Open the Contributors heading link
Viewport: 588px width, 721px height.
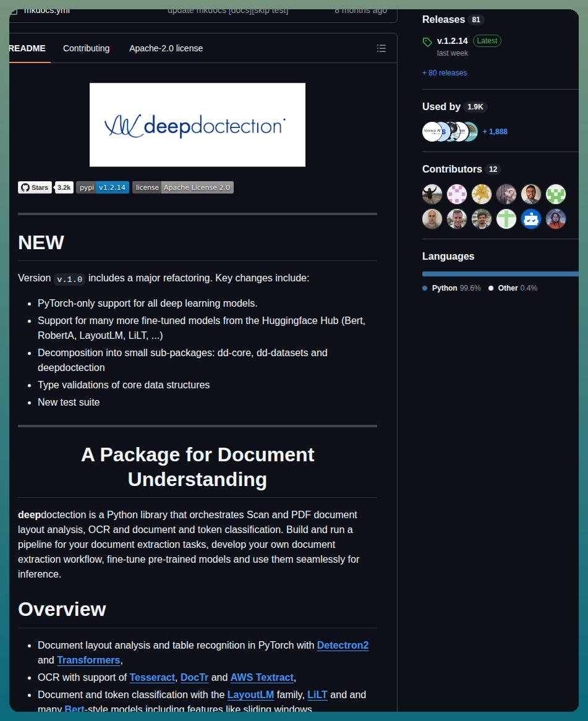pyautogui.click(x=452, y=169)
